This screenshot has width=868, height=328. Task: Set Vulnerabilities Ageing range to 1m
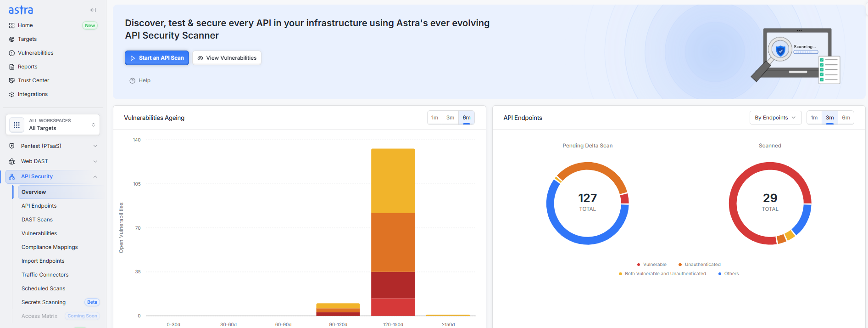click(x=434, y=118)
